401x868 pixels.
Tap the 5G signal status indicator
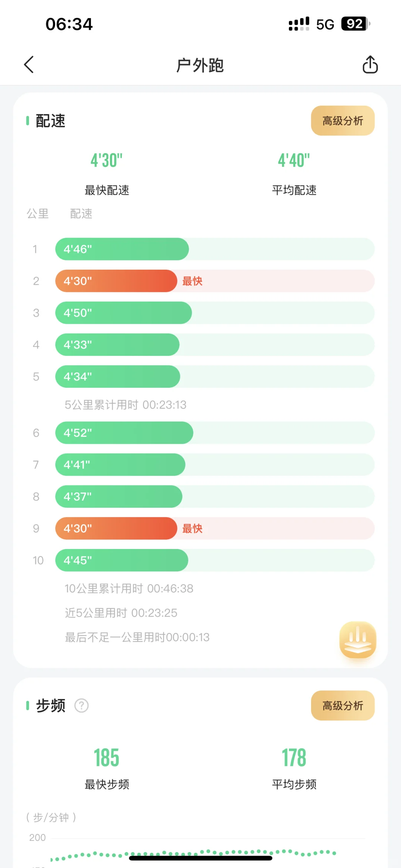pos(325,25)
